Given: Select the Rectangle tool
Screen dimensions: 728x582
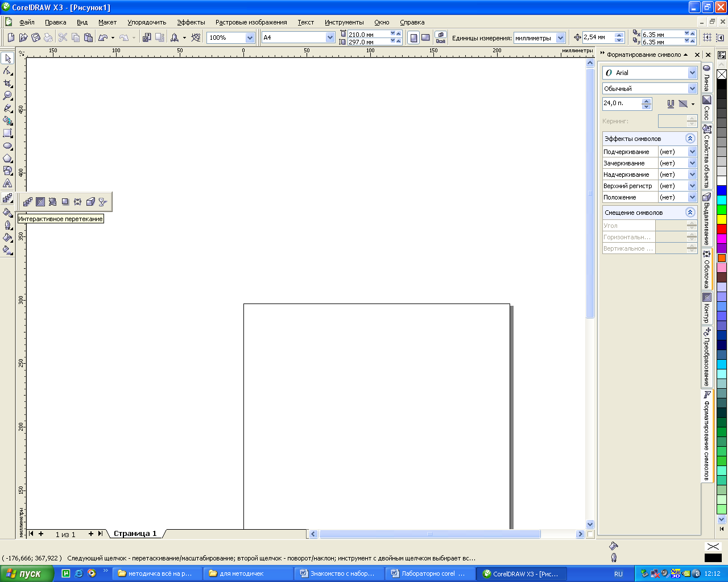Looking at the screenshot, I should [7, 133].
